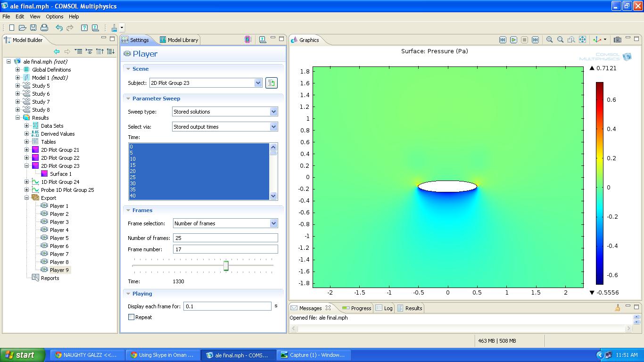644x362 pixels.
Task: Collapse the 2D Plot Group 23 node
Action: (27, 166)
